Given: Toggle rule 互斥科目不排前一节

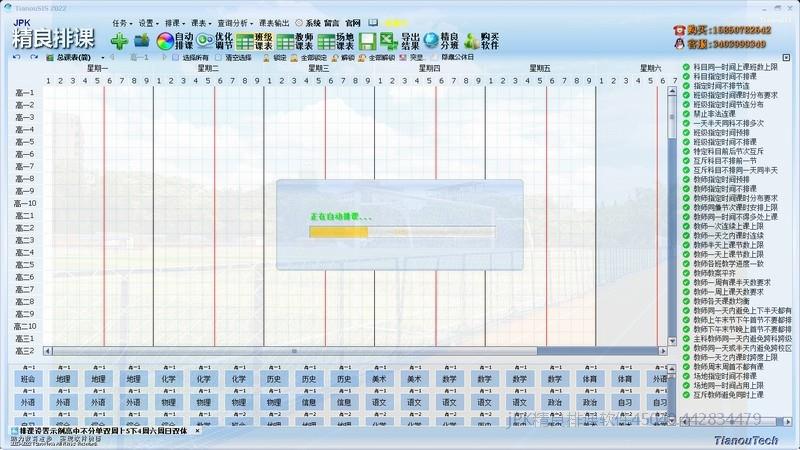Looking at the screenshot, I should click(686, 161).
